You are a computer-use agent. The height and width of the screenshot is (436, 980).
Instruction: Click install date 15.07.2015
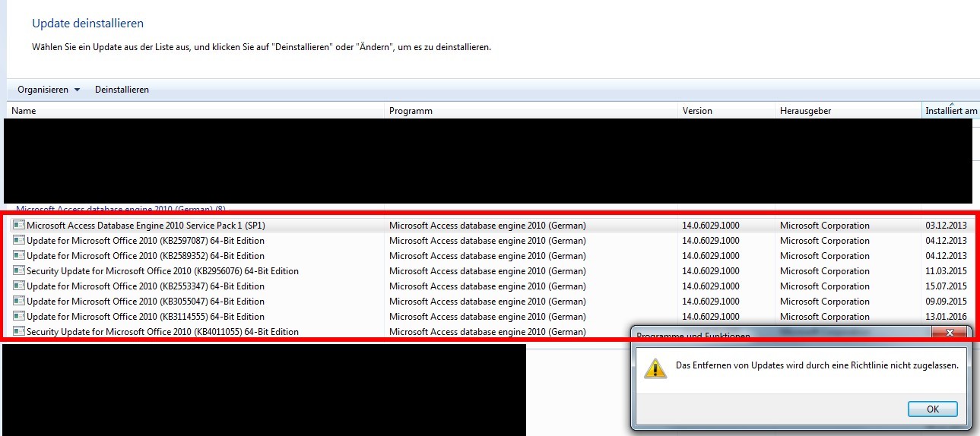click(x=946, y=286)
